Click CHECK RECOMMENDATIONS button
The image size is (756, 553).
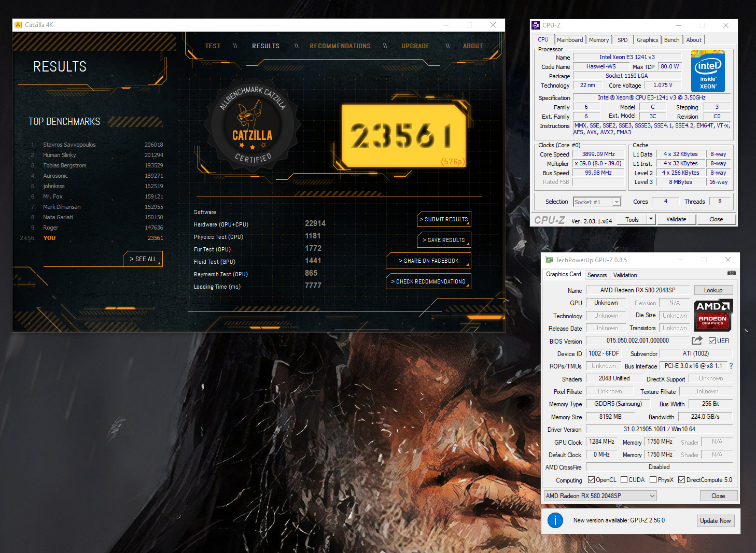point(428,281)
